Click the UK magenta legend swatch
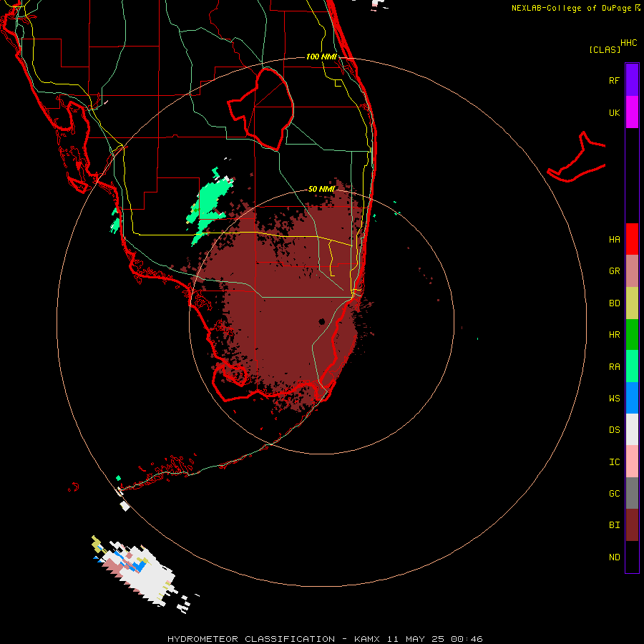 (x=632, y=112)
